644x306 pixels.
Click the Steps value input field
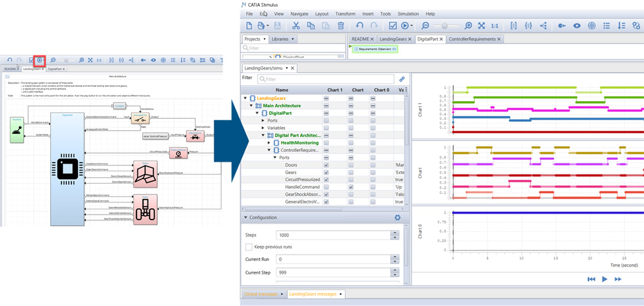point(333,235)
